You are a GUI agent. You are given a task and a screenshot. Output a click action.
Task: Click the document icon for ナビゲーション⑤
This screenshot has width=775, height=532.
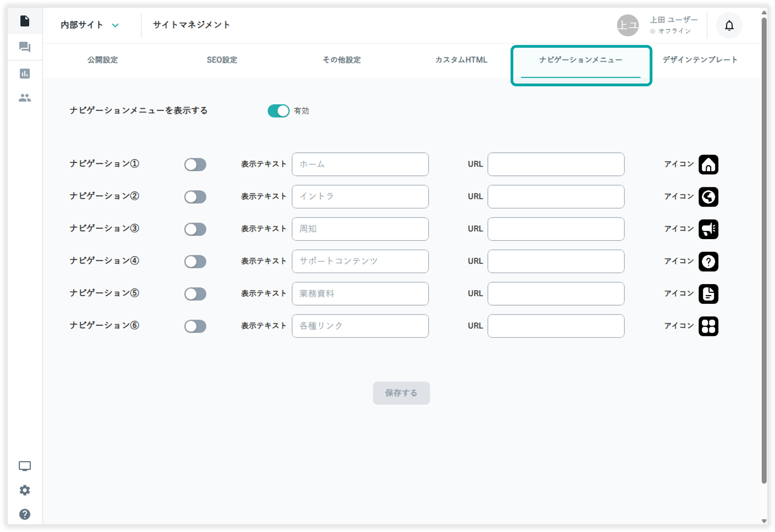pos(708,294)
